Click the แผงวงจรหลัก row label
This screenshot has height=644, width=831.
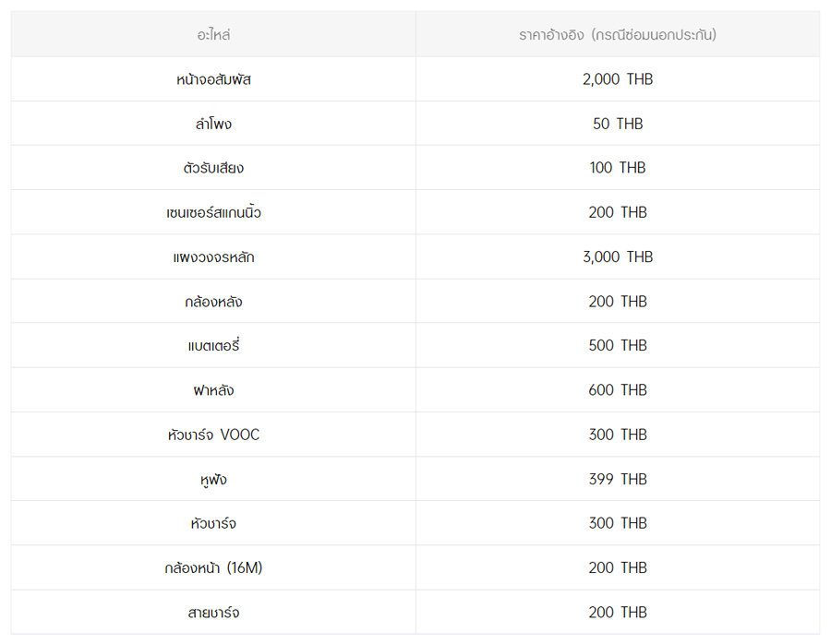[x=213, y=257]
